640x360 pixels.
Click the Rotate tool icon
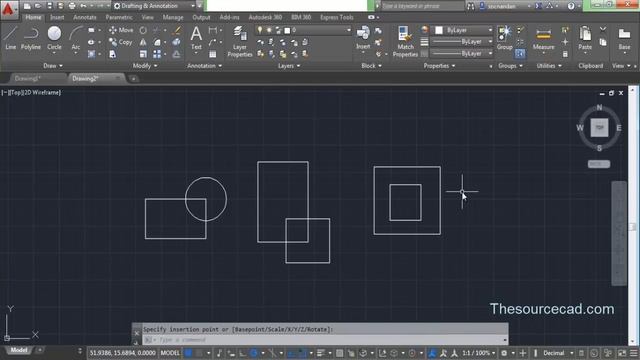click(143, 30)
